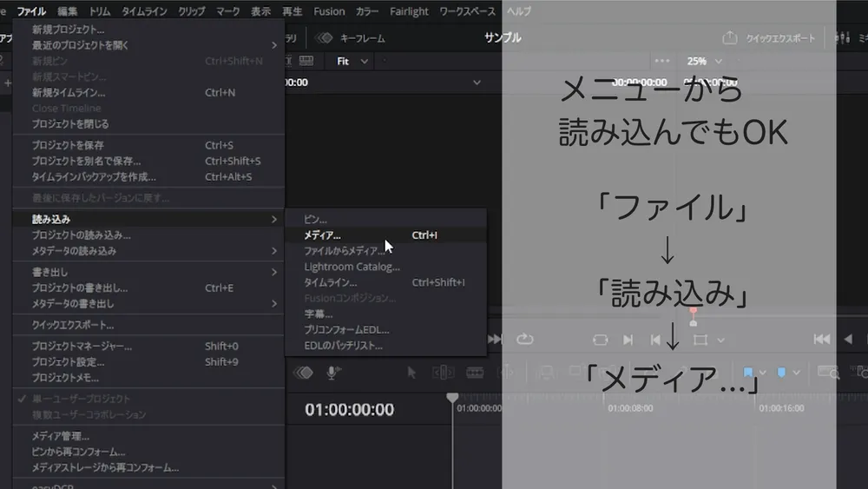Click the fast forward playback button
The width and height of the screenshot is (868, 489).
(495, 339)
